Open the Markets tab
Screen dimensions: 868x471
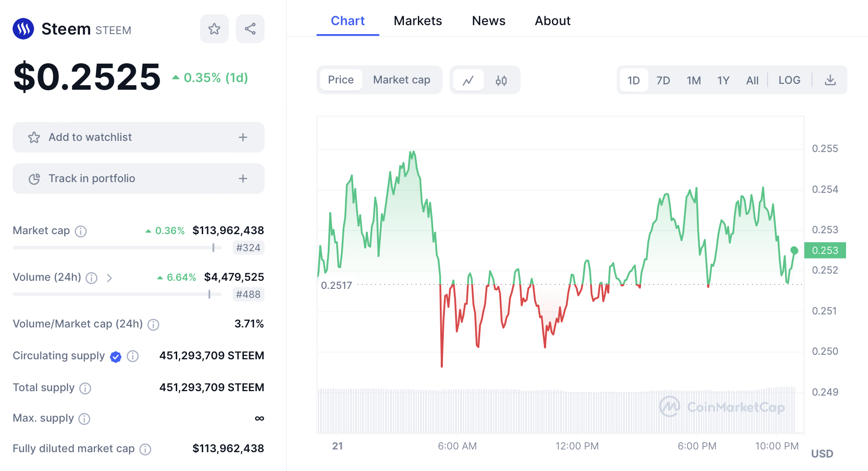[x=417, y=21]
